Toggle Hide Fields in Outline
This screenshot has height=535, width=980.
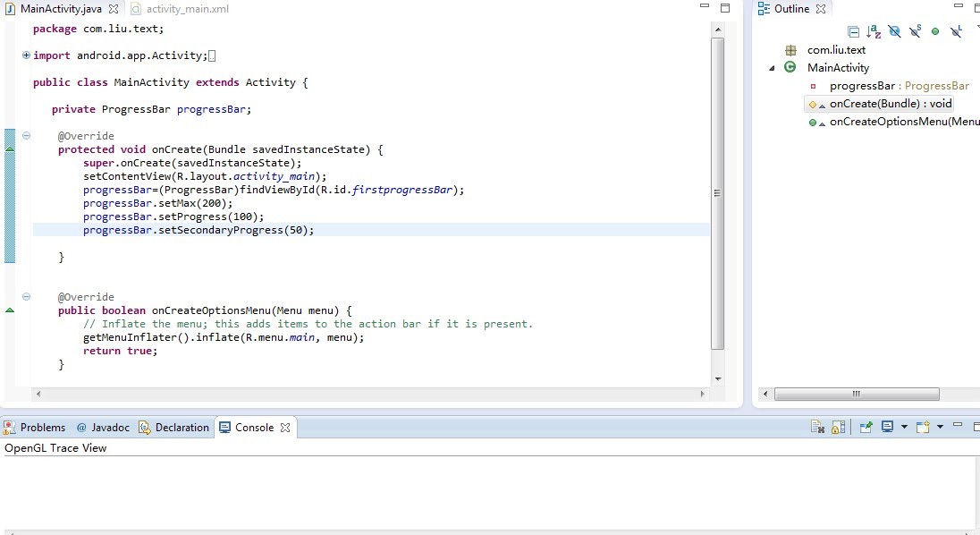(894, 31)
